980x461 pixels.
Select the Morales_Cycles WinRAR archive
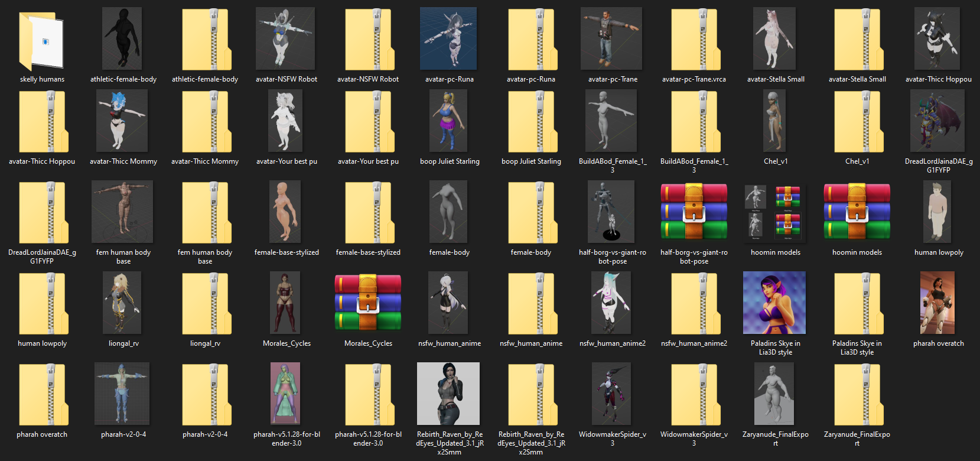[368, 303]
